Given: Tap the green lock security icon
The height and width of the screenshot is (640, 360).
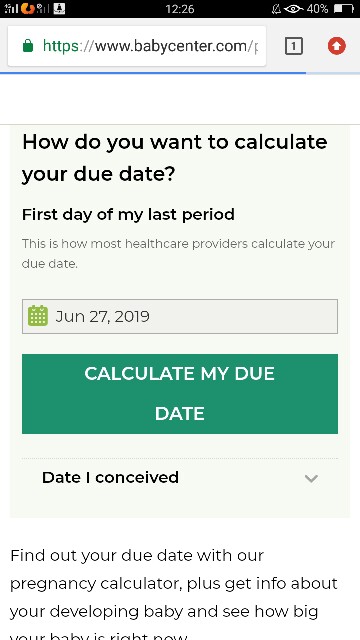Looking at the screenshot, I should coord(28,46).
